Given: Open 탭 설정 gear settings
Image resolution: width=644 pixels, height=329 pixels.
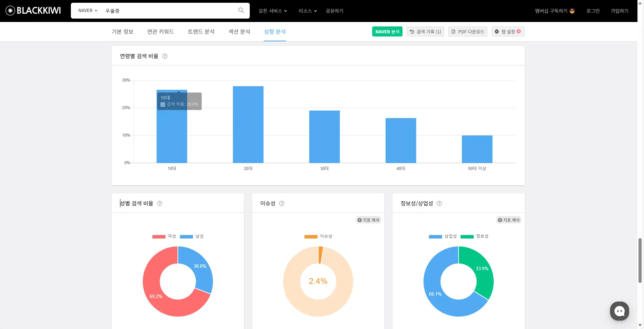Looking at the screenshot, I should point(508,32).
